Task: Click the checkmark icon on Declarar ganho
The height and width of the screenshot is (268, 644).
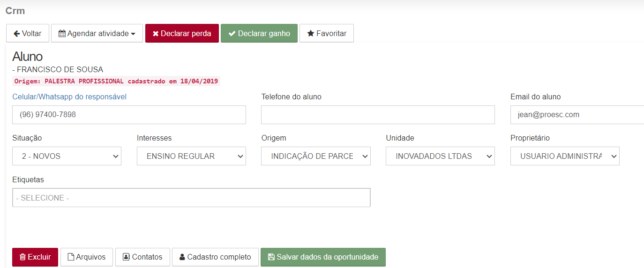Action: tap(232, 34)
